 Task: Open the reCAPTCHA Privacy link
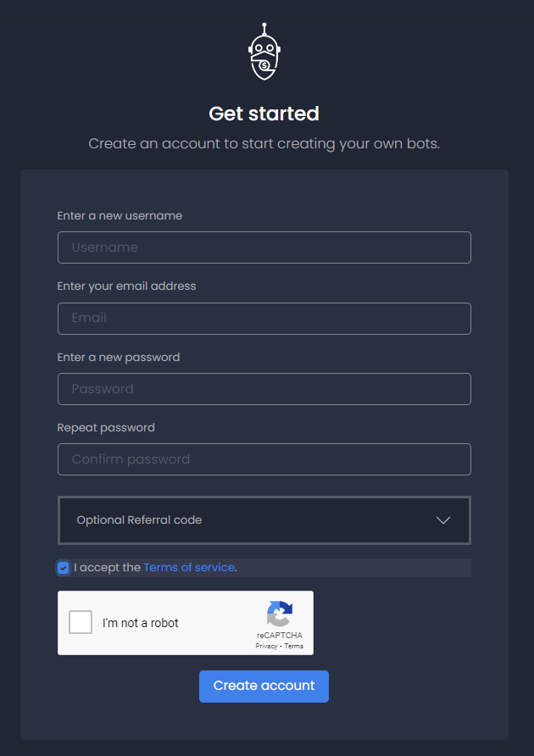tap(266, 646)
